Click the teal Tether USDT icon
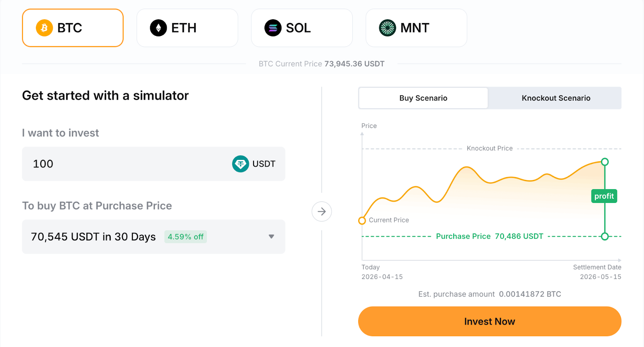This screenshot has width=644, height=347. click(241, 164)
